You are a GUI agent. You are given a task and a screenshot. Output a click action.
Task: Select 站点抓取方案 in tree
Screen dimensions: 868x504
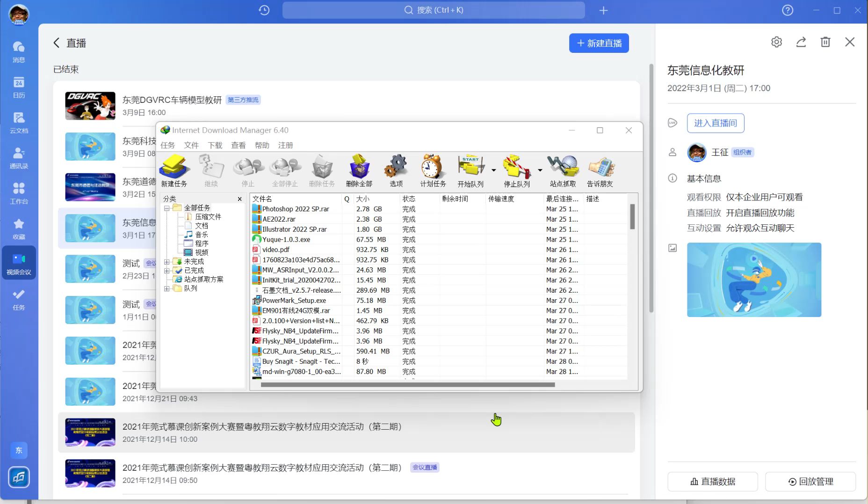pyautogui.click(x=203, y=280)
